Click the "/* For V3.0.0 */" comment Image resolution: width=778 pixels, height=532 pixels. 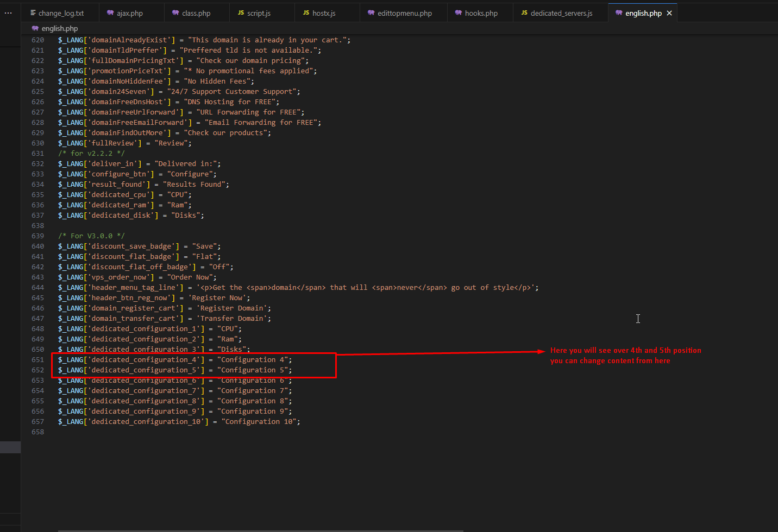point(91,236)
